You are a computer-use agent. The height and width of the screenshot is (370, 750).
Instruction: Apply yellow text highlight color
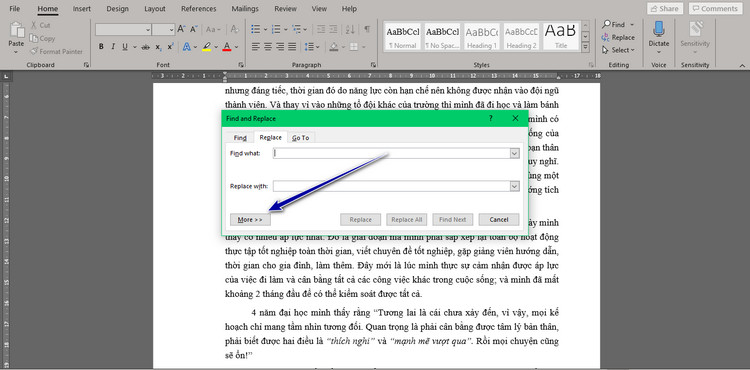207,47
